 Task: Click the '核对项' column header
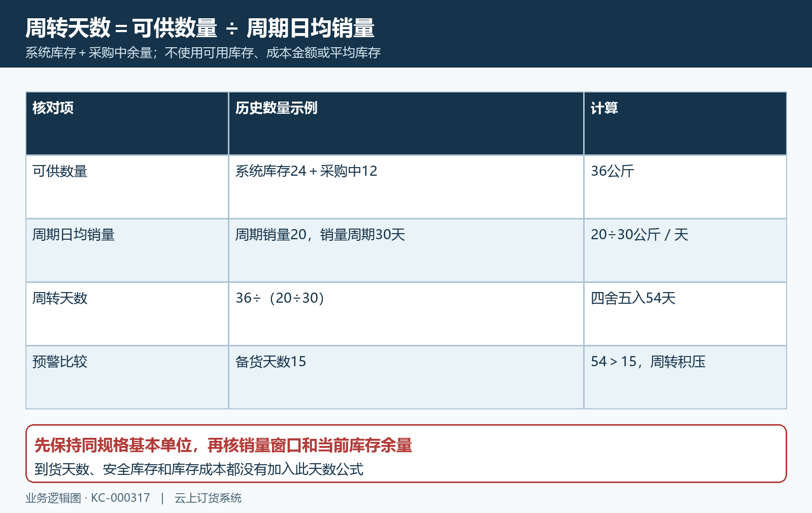point(127,123)
